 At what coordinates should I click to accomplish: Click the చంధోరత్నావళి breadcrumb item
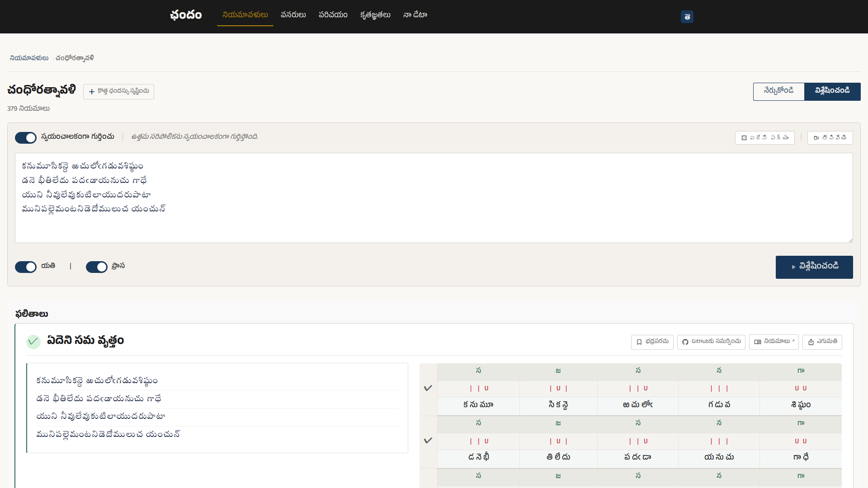[x=75, y=58]
